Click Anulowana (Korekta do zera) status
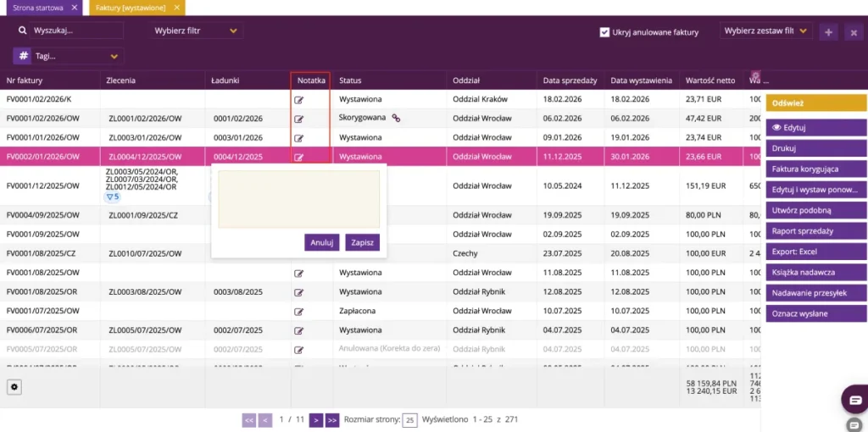Screen dimensions: 868x432 (389, 348)
